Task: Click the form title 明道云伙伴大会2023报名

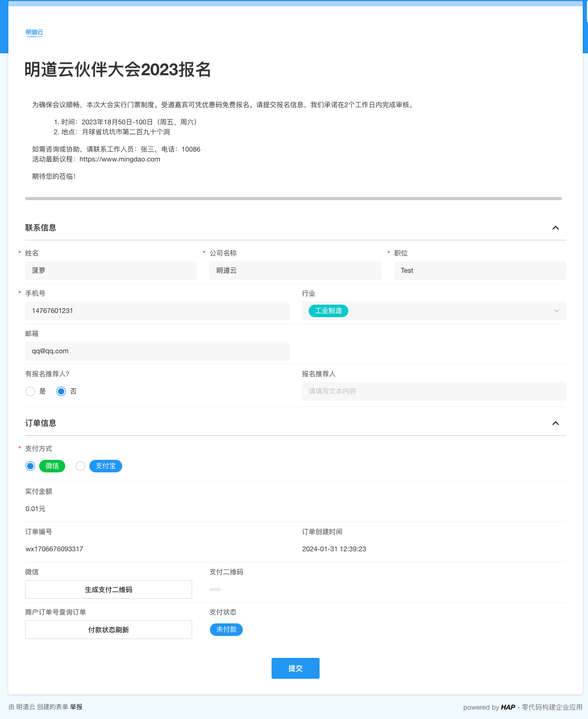Action: pos(118,69)
